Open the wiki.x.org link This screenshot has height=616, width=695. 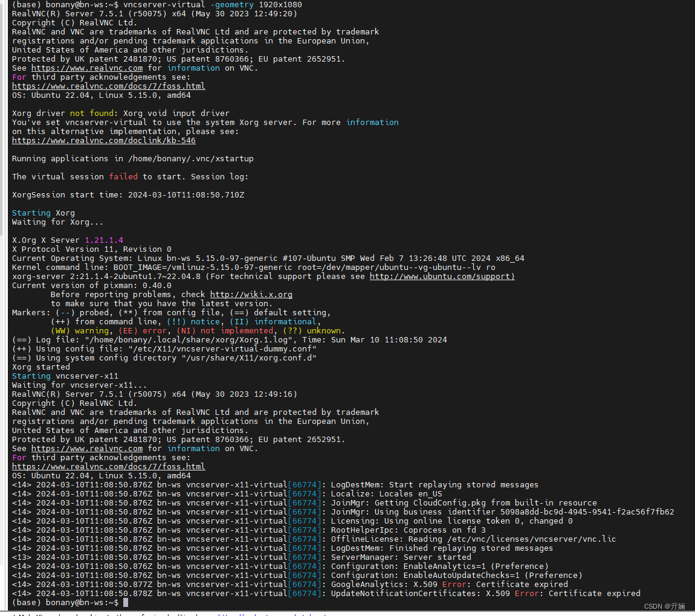click(251, 294)
